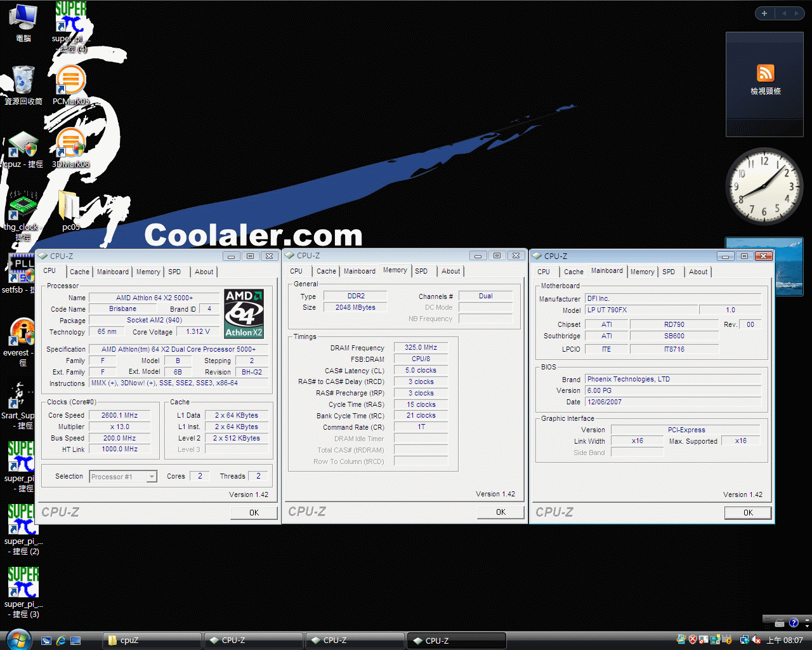
Task: Click the DRAM Frequency 325.0 MHz field
Action: tap(421, 347)
